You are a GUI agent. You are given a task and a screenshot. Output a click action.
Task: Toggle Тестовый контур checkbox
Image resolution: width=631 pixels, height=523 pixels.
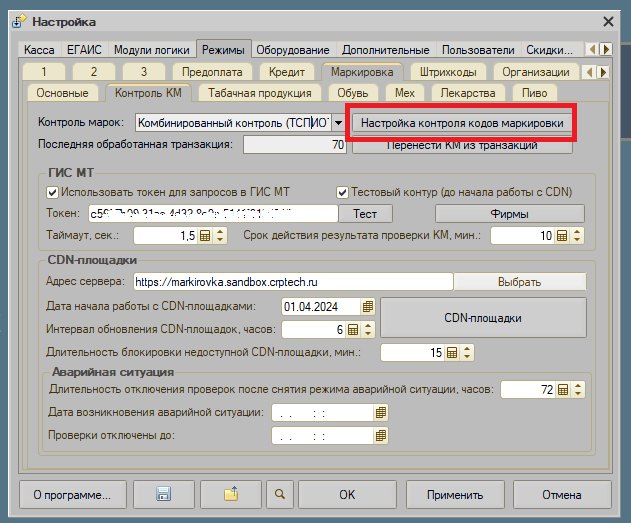pyautogui.click(x=342, y=192)
